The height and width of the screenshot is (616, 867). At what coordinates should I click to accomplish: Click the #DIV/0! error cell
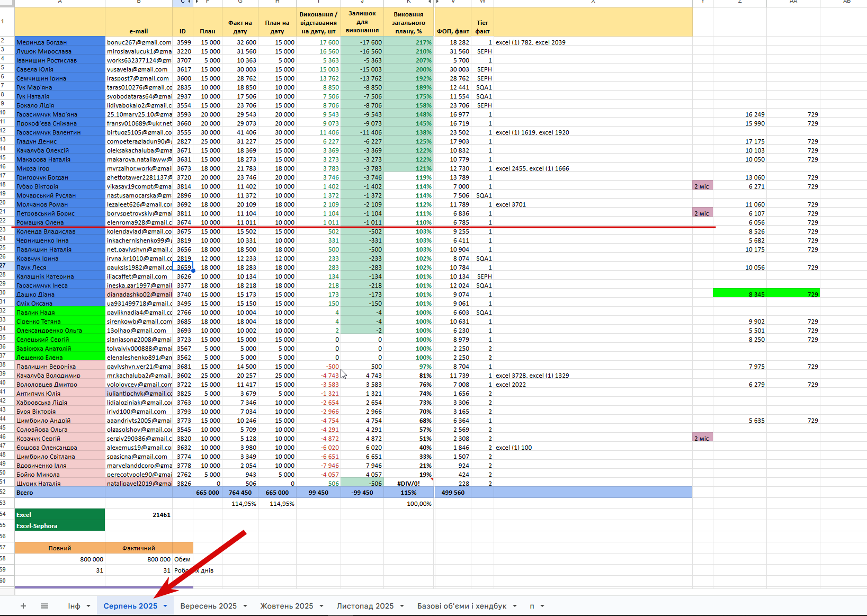click(408, 484)
